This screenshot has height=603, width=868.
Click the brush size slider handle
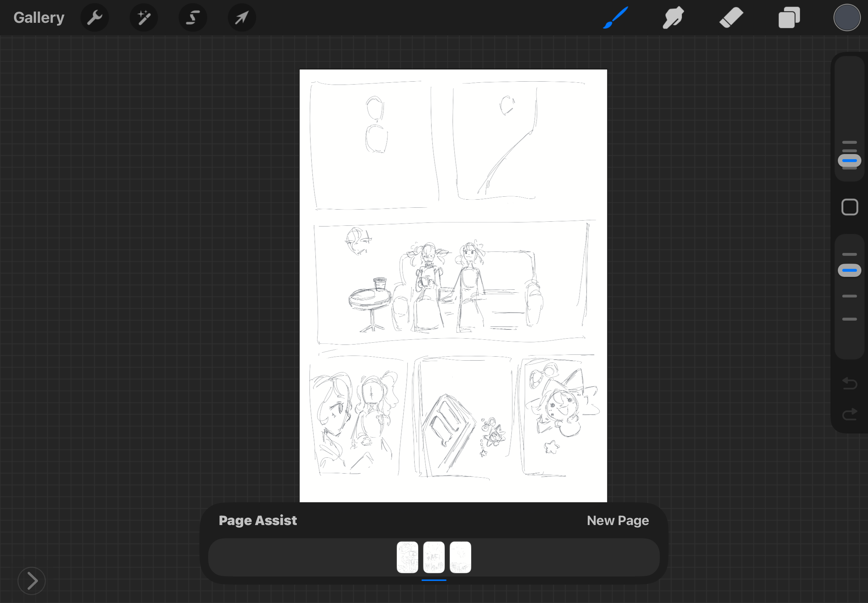click(x=850, y=161)
